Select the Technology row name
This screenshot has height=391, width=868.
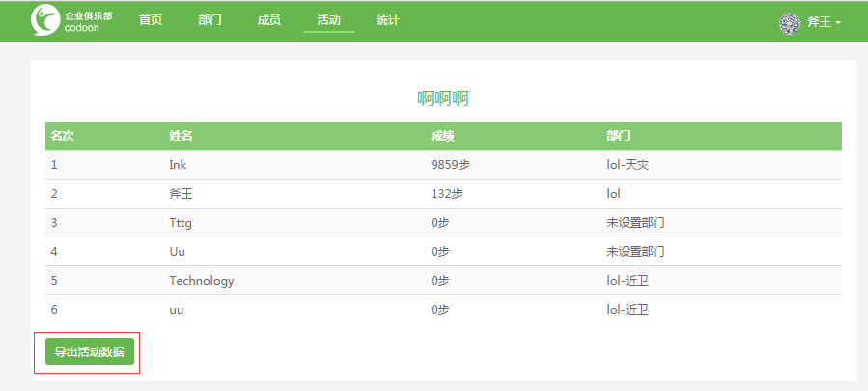coord(202,281)
